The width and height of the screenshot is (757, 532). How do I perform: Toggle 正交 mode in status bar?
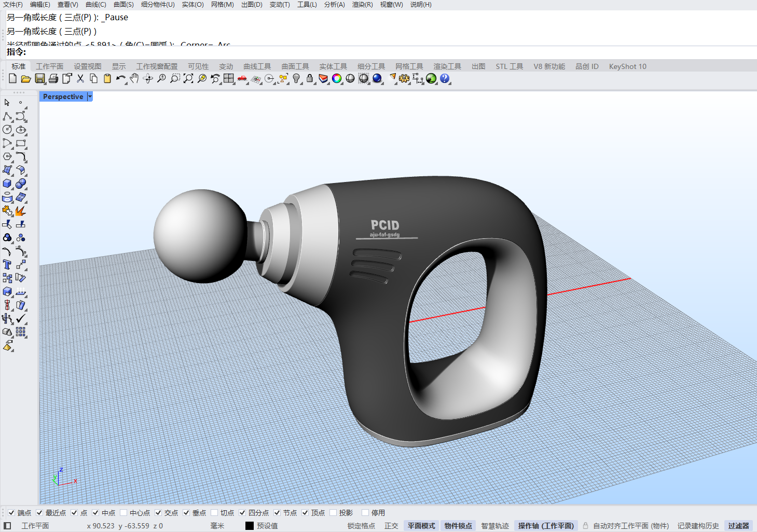(391, 526)
